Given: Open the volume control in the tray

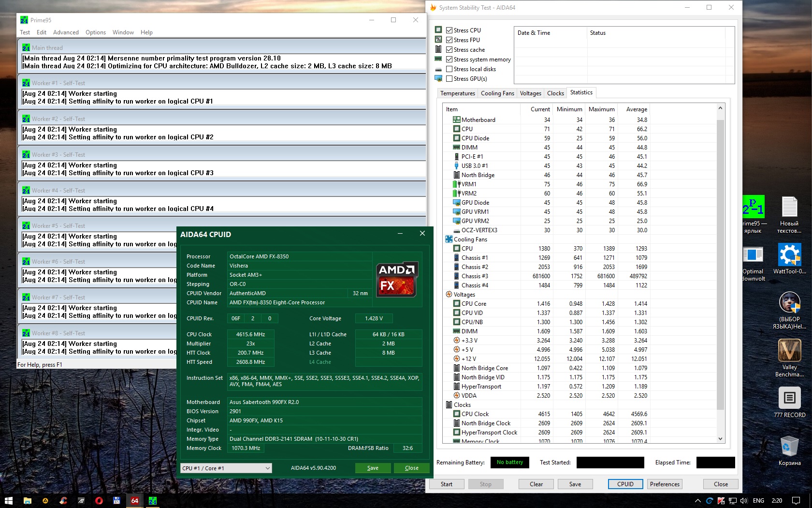Looking at the screenshot, I should tap(744, 501).
